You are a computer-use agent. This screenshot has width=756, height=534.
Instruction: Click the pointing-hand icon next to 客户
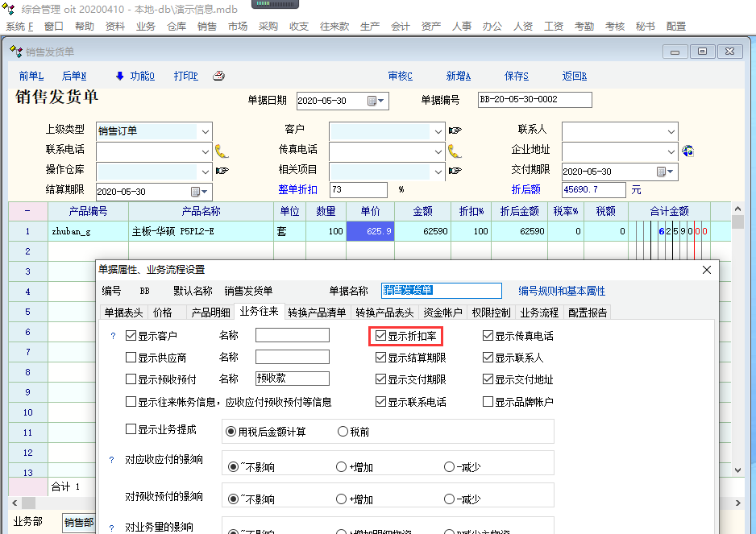[455, 130]
